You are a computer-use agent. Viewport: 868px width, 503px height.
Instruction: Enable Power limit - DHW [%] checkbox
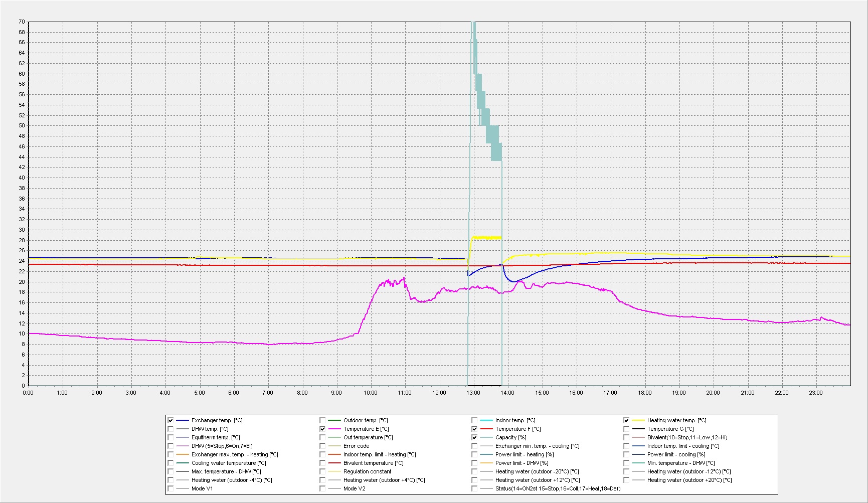[x=474, y=463]
